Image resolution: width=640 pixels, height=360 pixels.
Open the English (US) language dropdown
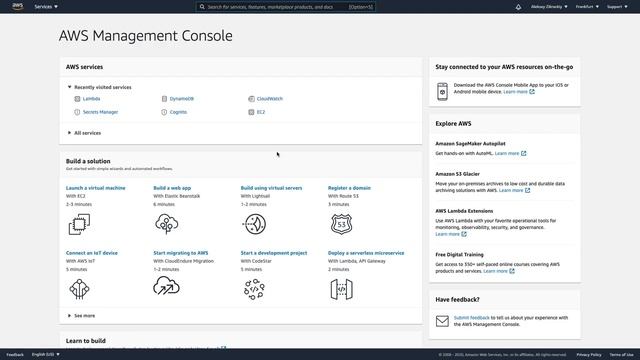point(46,354)
